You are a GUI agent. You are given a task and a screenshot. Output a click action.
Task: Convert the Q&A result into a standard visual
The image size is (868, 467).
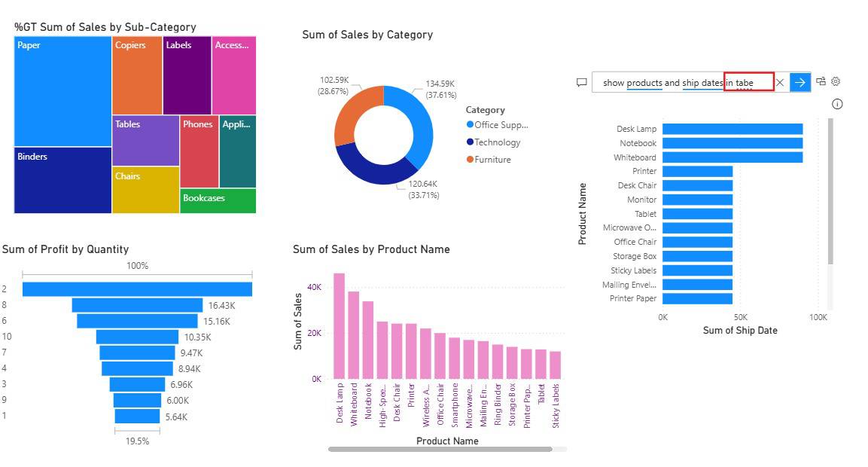[821, 81]
